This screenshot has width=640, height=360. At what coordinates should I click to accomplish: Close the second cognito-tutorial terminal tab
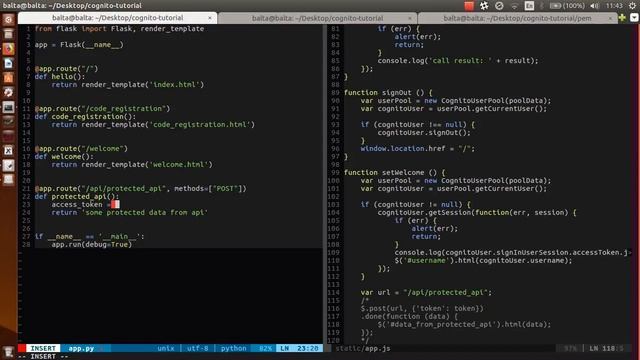410,18
